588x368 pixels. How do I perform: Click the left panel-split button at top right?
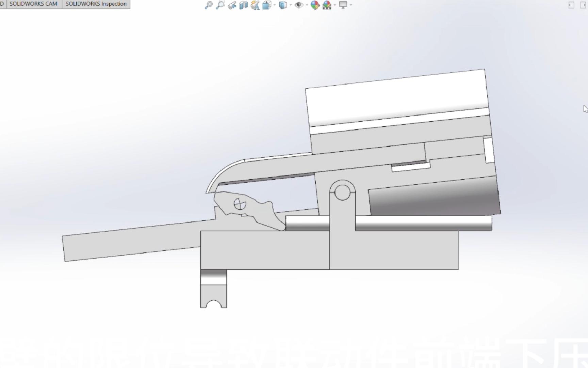coord(571,5)
